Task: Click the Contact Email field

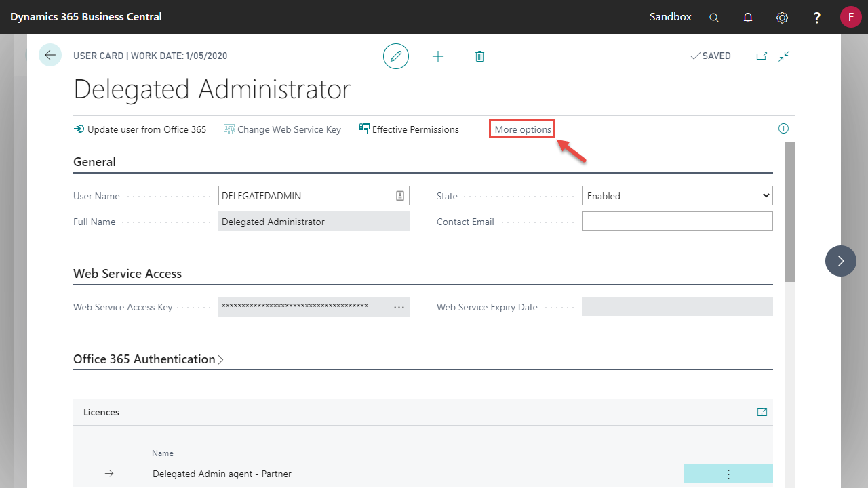Action: tap(677, 222)
